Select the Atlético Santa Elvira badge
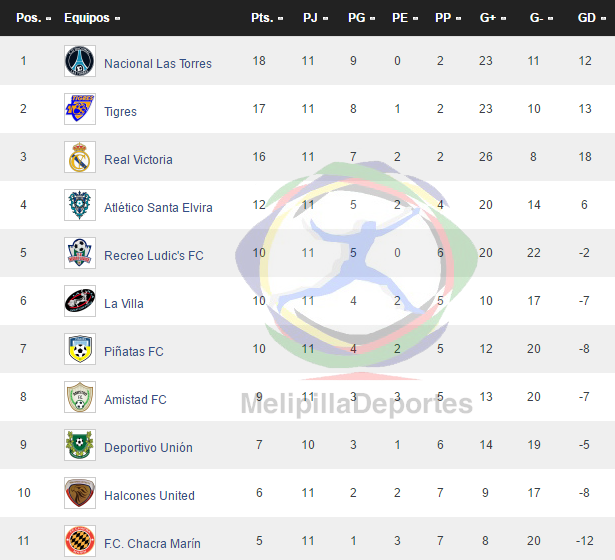 [x=80, y=205]
